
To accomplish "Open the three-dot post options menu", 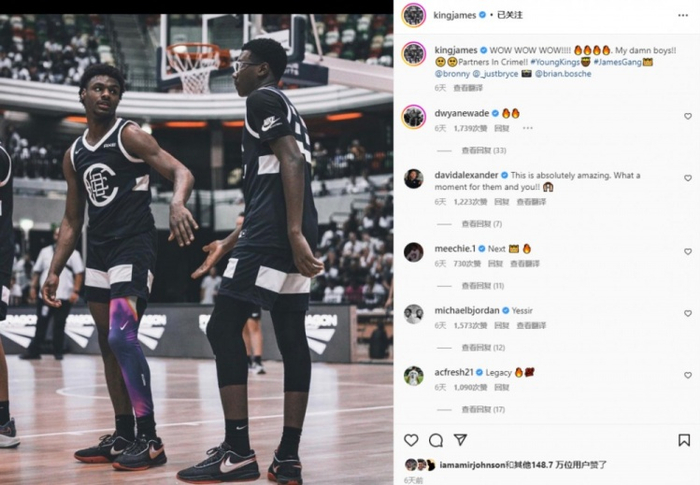I will [683, 15].
